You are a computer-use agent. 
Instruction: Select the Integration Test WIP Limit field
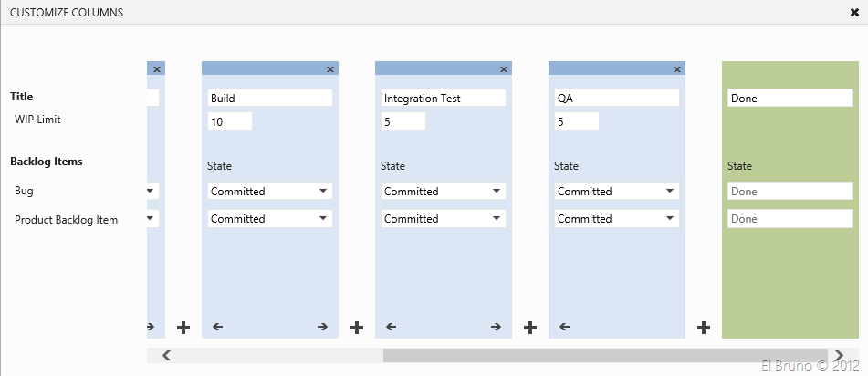click(x=403, y=121)
